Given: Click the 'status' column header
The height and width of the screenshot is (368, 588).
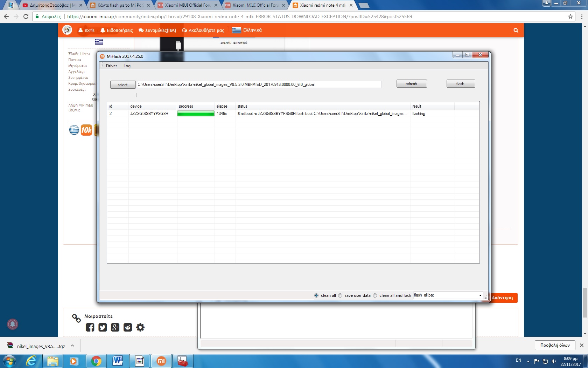Looking at the screenshot, I should (323, 106).
